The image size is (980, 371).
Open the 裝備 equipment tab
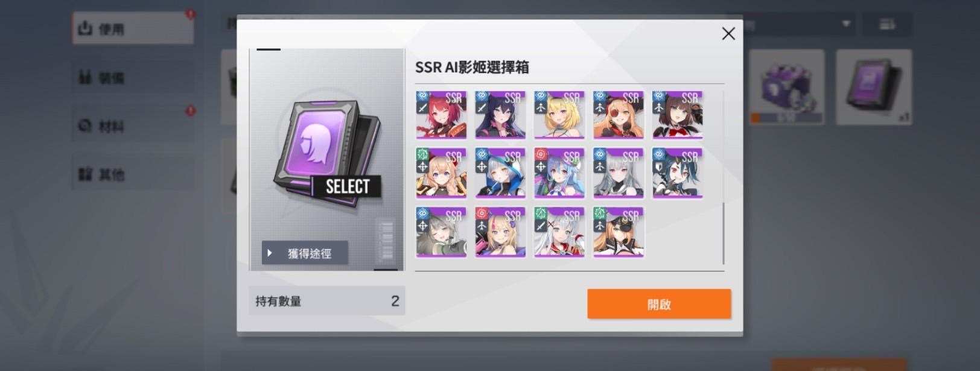point(133,77)
